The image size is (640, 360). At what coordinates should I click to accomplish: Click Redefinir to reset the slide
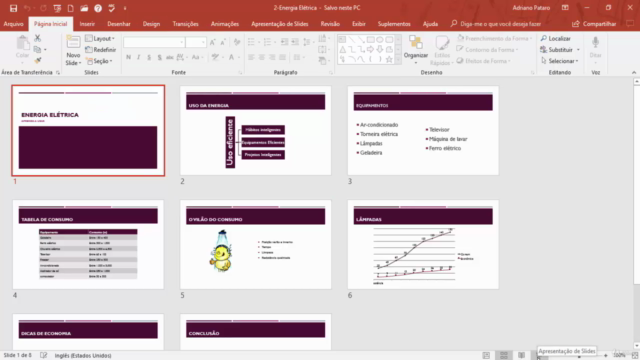(100, 49)
